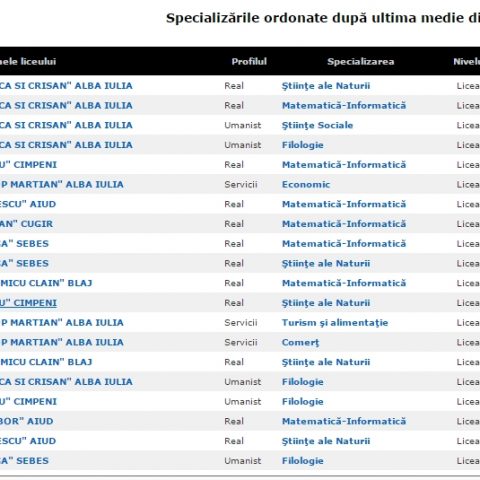This screenshot has width=480, height=480.
Task: Open the BOR AIUD school link
Action: 27,421
